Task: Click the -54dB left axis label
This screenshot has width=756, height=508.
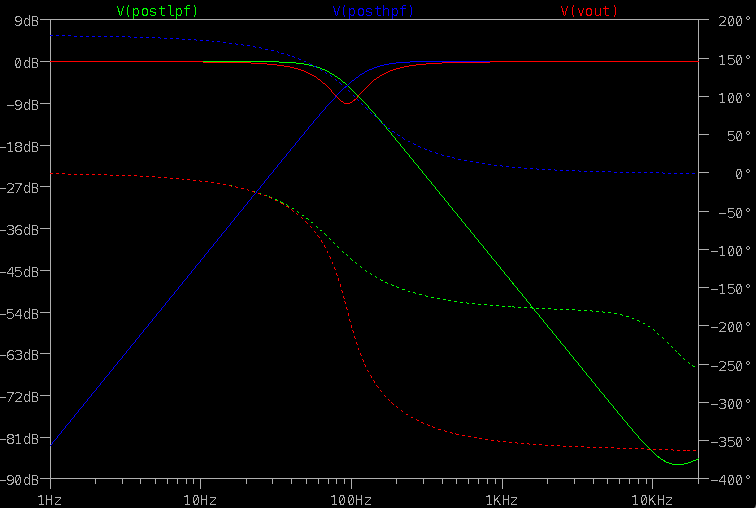Action: click(19, 314)
